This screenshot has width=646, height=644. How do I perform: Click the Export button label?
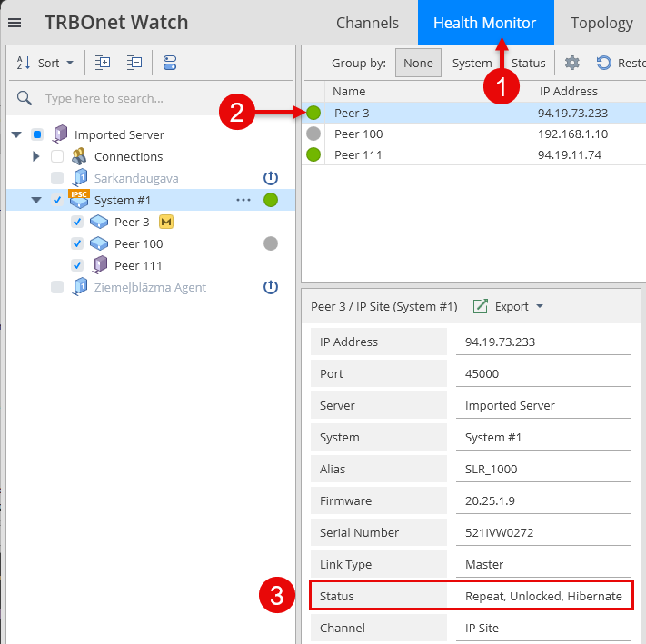click(512, 307)
